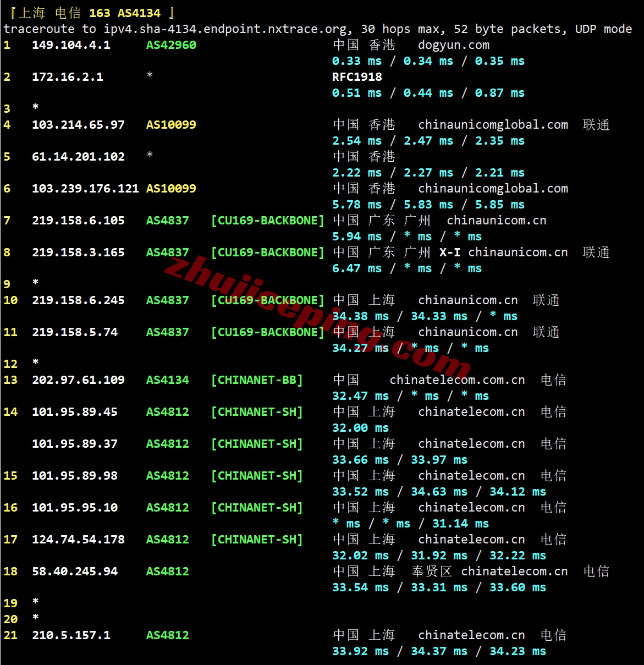Click the CHINANET-BB tag on hop 13
Screen dimensions: 644x665
257,380
